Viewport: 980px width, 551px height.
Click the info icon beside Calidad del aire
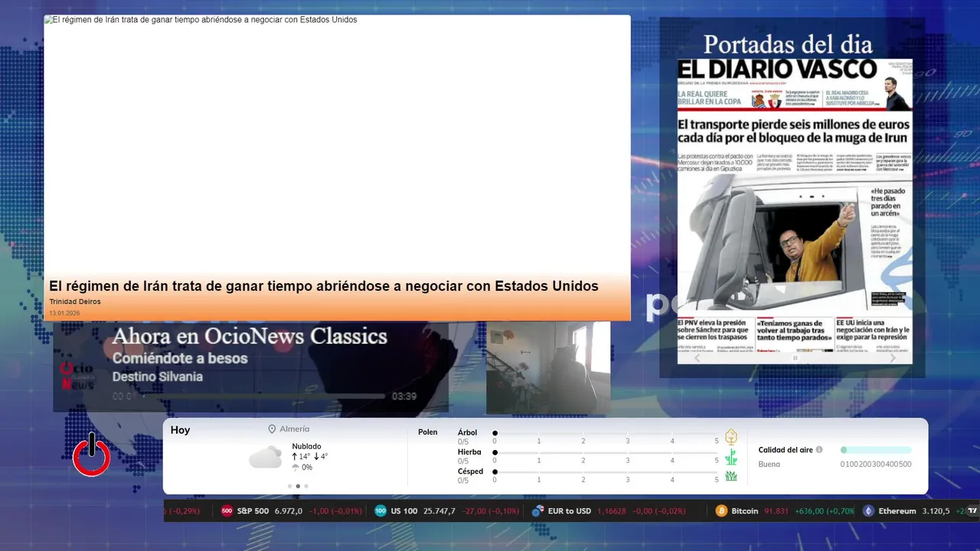pyautogui.click(x=819, y=450)
